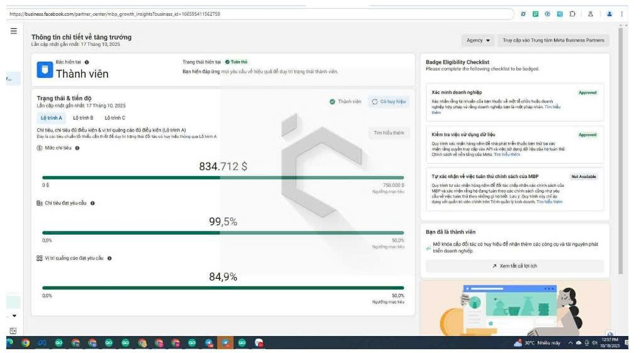Image resolution: width=644 pixels, height=353 pixels.
Task: Click illustration banner below benefits card
Action: [x=514, y=308]
